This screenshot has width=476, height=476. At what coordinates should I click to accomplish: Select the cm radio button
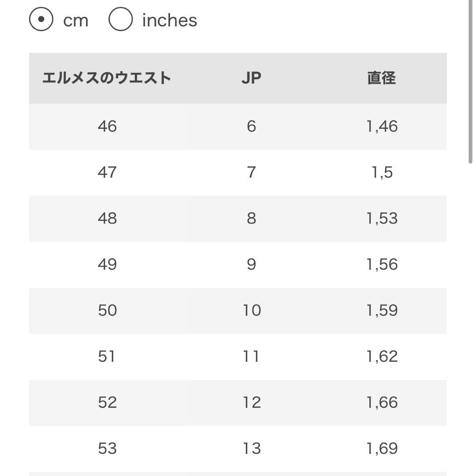click(41, 19)
